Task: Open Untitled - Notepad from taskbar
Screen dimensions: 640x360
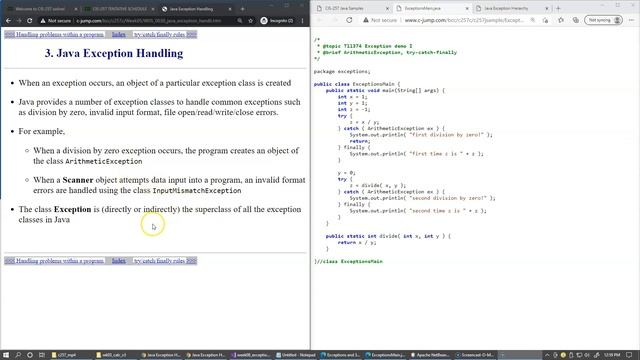Action: tap(296, 355)
